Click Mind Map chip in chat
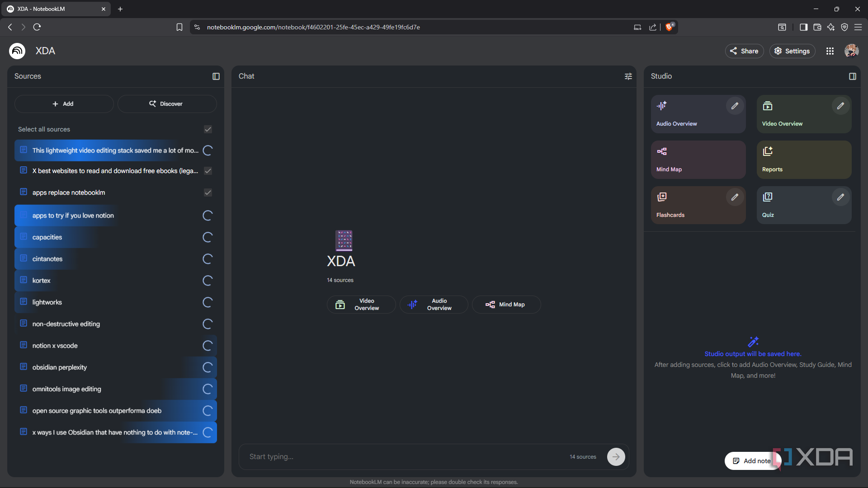The image size is (868, 488). [x=506, y=305]
